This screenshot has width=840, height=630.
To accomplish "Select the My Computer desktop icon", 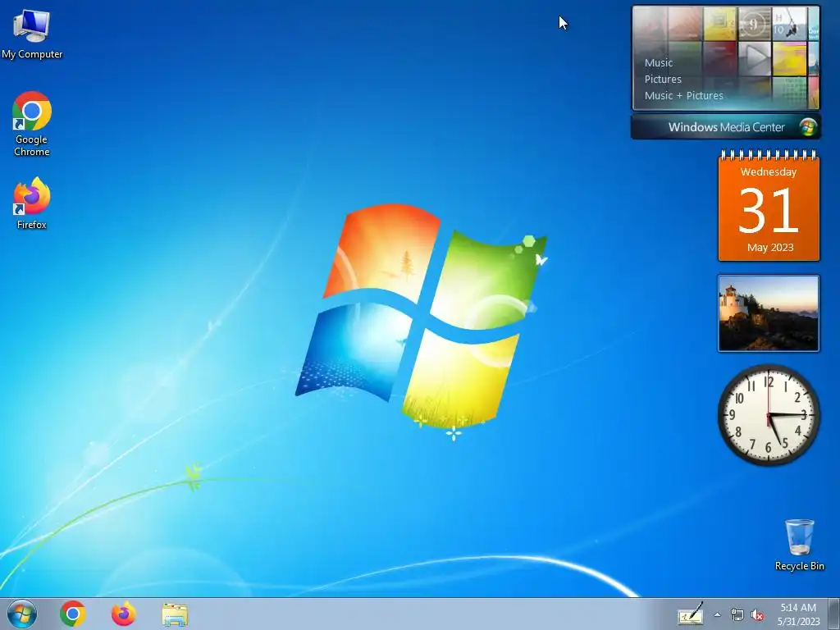I will click(x=32, y=34).
